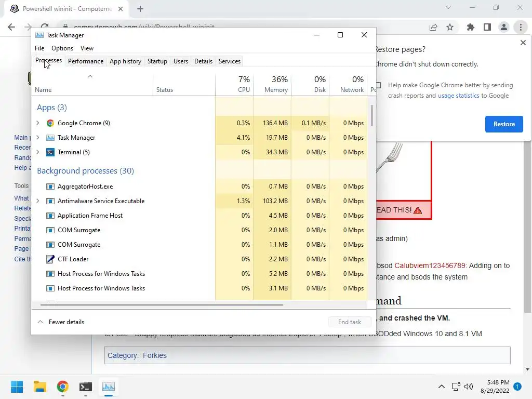The width and height of the screenshot is (532, 399).
Task: Open the View menu in Task Manager
Action: 87,48
